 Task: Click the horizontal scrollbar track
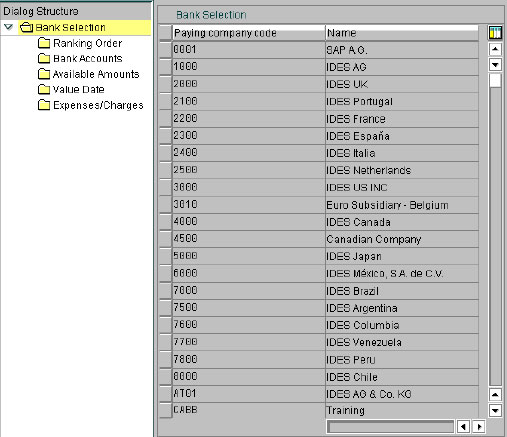pyautogui.click(x=390, y=426)
